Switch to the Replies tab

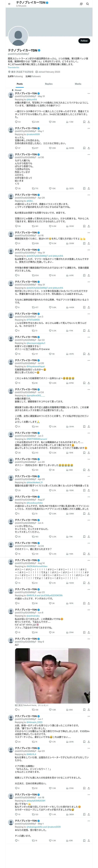click(49, 84)
